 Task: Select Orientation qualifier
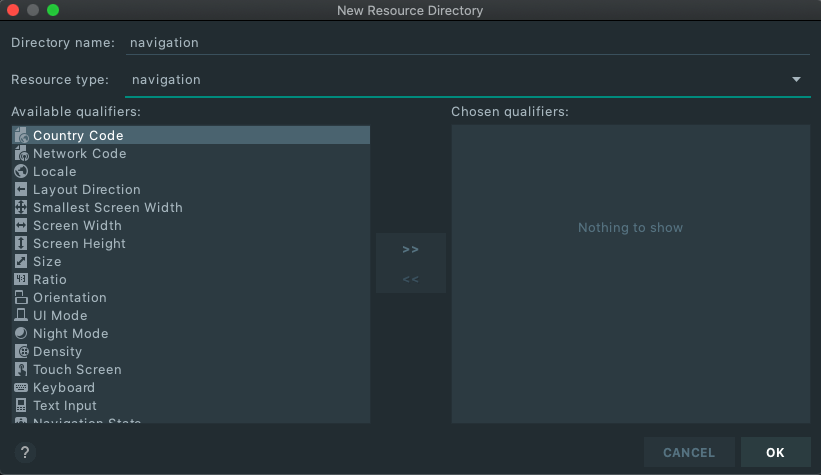point(191,297)
